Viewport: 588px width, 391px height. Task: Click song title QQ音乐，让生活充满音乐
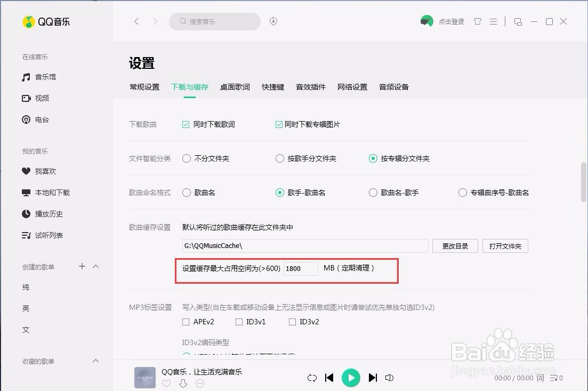[x=202, y=372]
